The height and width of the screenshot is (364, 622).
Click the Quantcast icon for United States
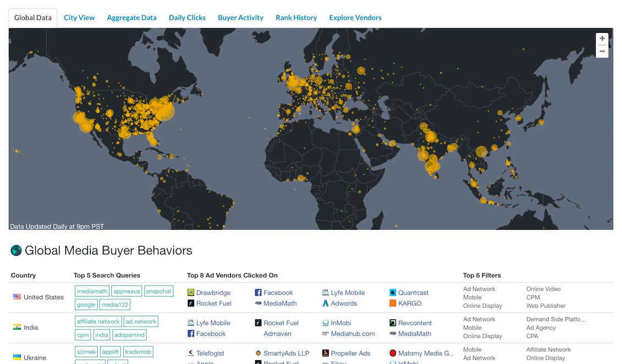click(392, 292)
